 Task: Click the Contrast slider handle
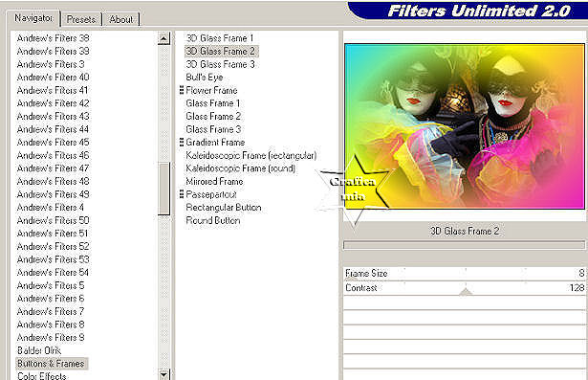tap(466, 292)
